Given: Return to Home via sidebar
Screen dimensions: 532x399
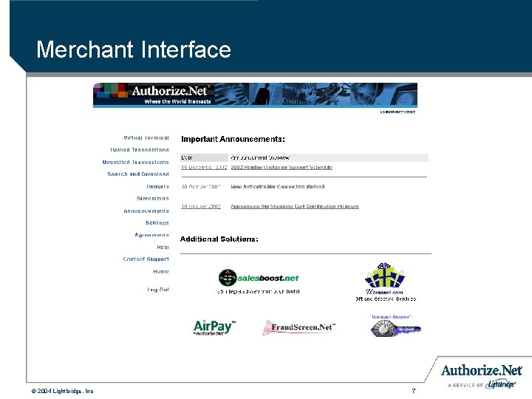Looking at the screenshot, I should 161,271.
